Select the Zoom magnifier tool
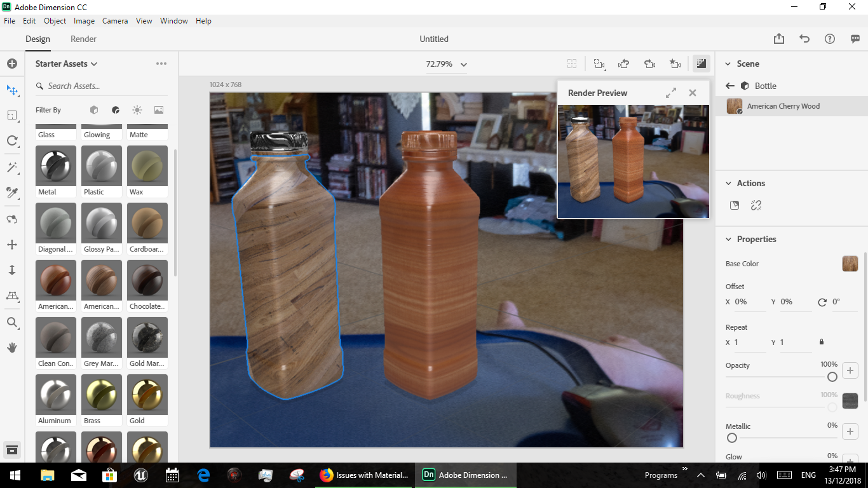This screenshot has height=488, width=868. [12, 323]
